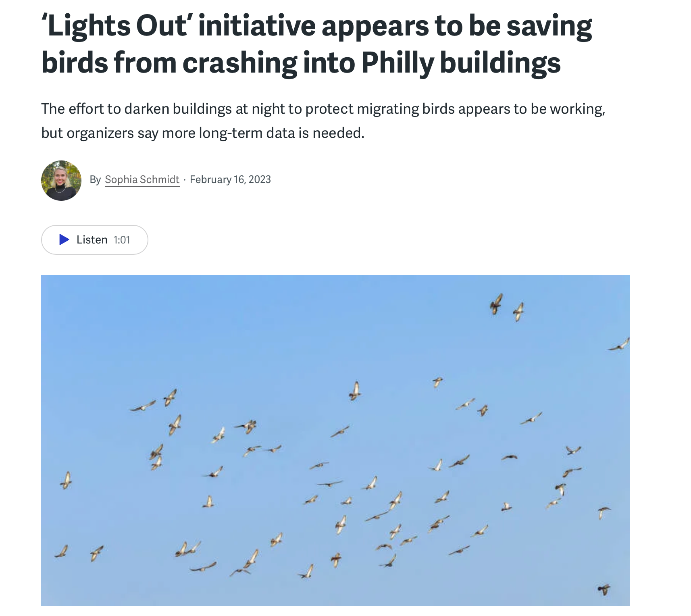Click the author's circular profile photo
The height and width of the screenshot is (616, 691).
tap(61, 180)
